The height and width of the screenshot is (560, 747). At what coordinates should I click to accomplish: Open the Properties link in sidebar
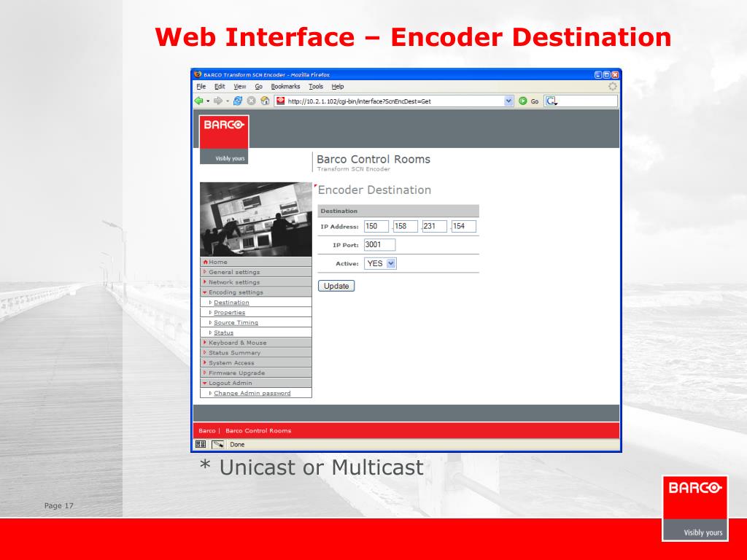(x=230, y=312)
